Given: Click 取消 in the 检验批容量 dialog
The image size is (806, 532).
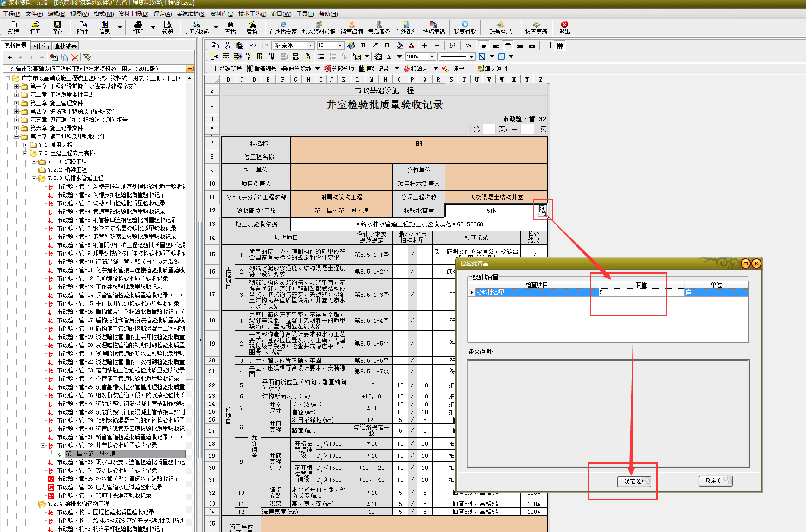Looking at the screenshot, I should (716, 481).
